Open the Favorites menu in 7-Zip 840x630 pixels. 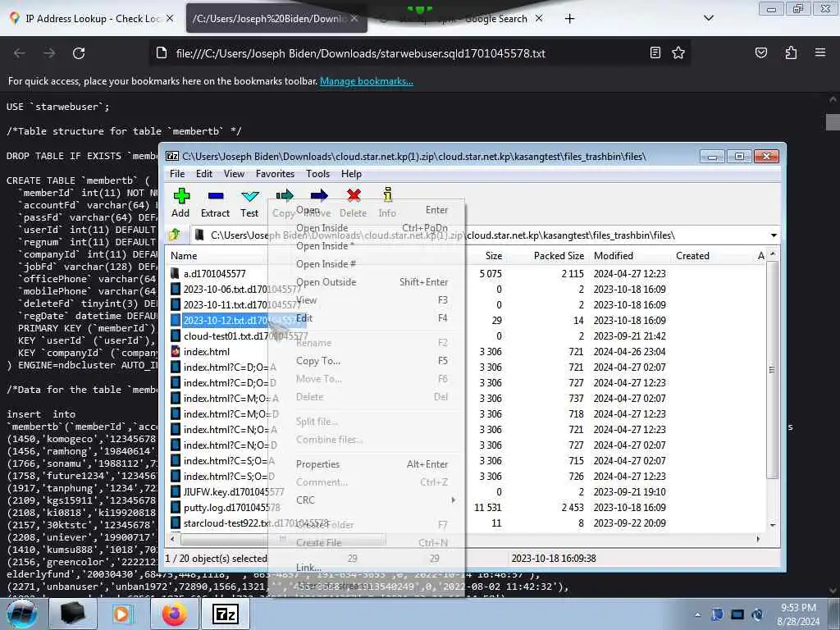click(x=275, y=174)
